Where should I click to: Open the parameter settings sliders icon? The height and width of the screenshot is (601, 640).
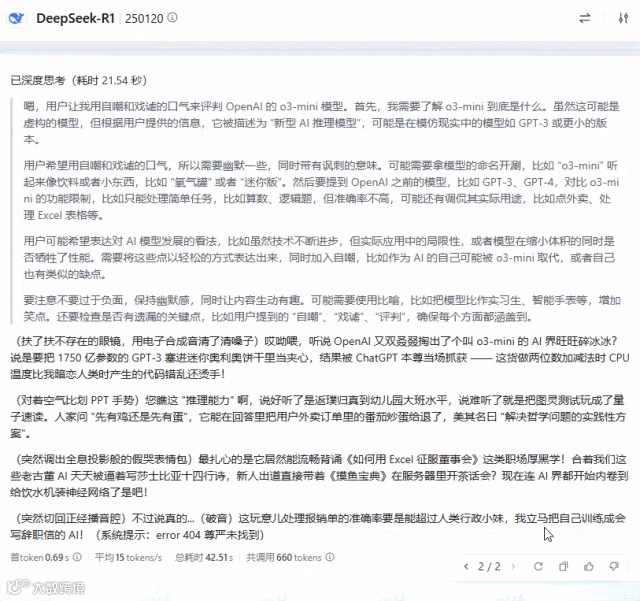(623, 18)
